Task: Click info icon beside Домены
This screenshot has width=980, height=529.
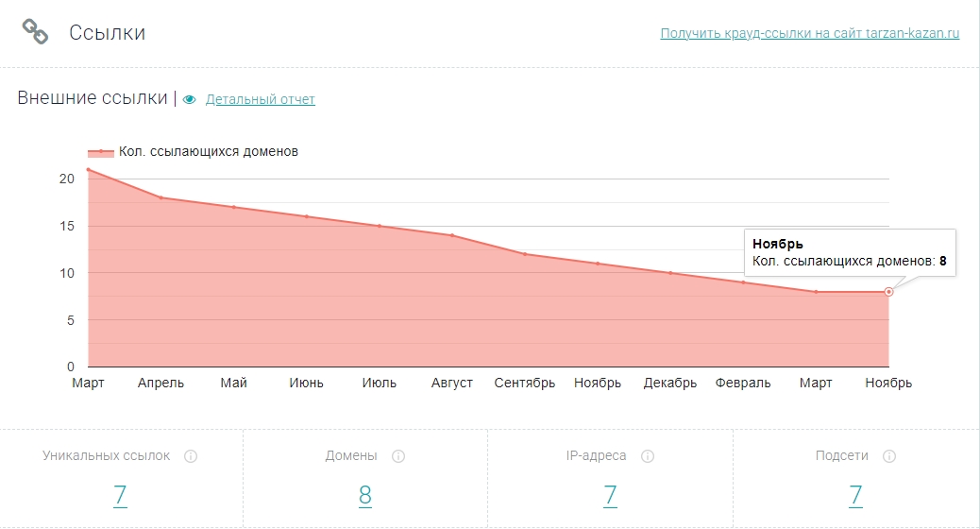Action: (398, 456)
